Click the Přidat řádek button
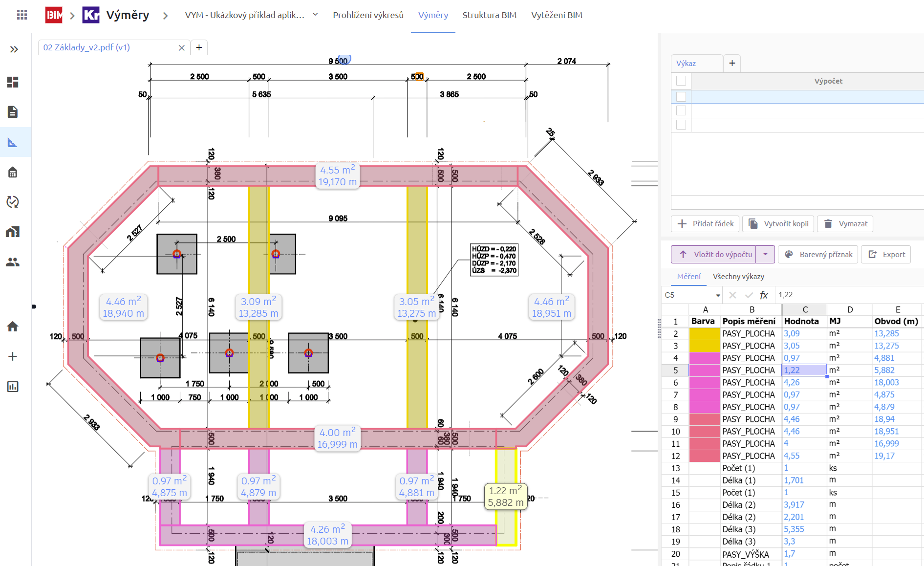Image resolution: width=924 pixels, height=566 pixels. click(x=706, y=224)
